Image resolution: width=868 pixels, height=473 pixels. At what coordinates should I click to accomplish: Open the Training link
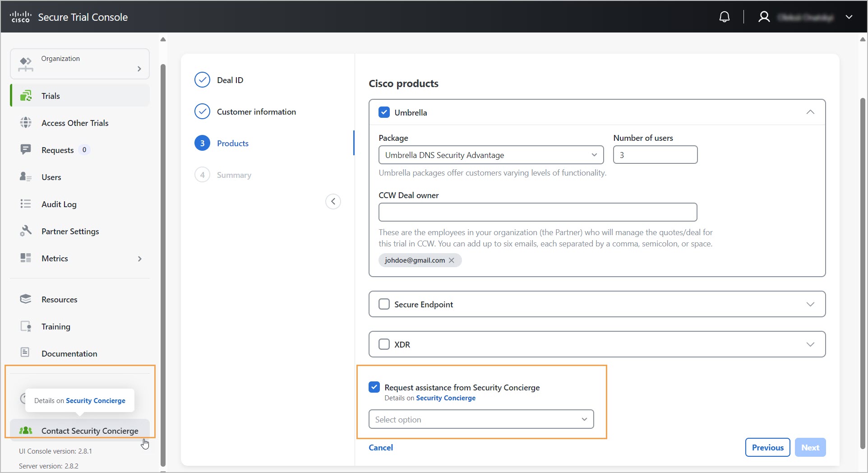click(55, 326)
